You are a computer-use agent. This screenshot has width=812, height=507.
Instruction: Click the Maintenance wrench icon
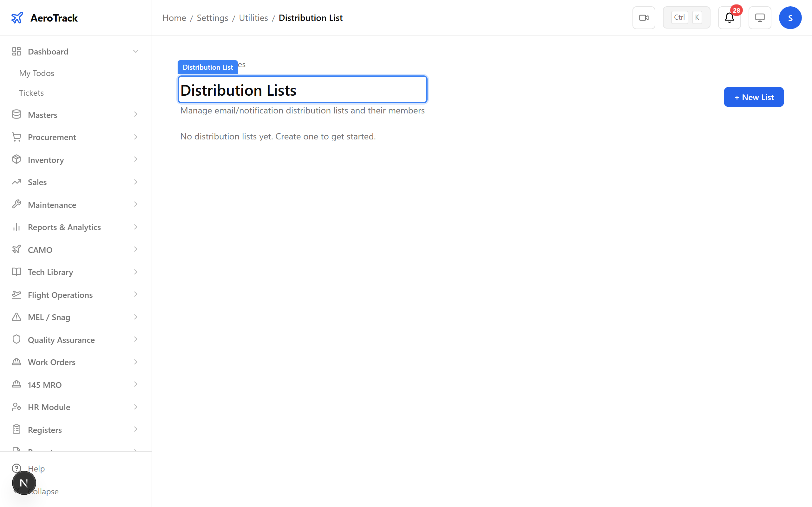point(17,205)
